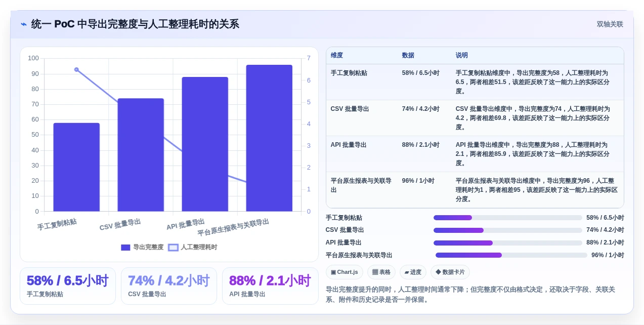Click the CSV 批量导出 bar in chart

pos(141,155)
